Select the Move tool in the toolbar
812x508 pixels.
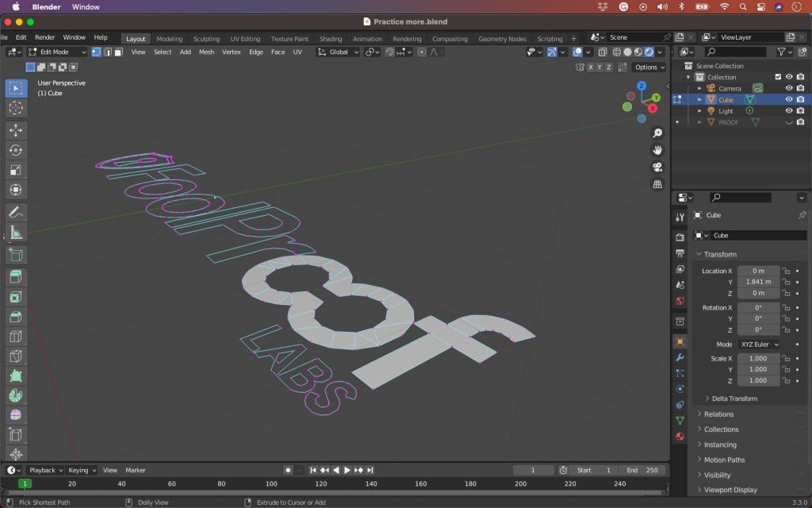[16, 130]
